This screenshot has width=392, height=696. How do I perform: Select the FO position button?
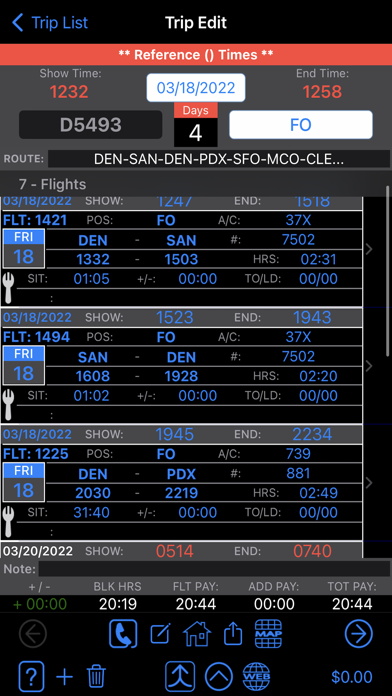click(301, 125)
